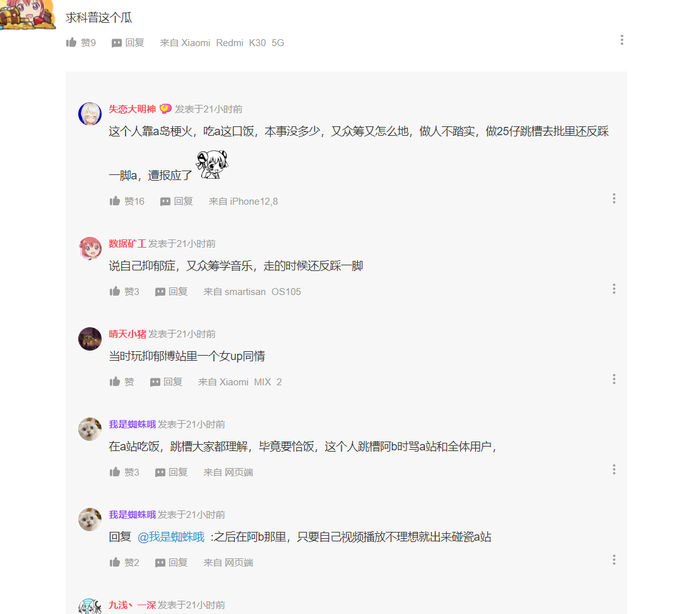Reply to 失恋大明神's comment
This screenshot has width=700, height=614.
coord(176,202)
